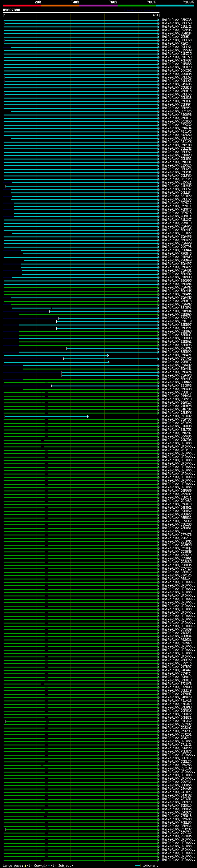Click label UniRef100_C5K9Y4
Screen dimensions: 197x868
pos(177,108)
